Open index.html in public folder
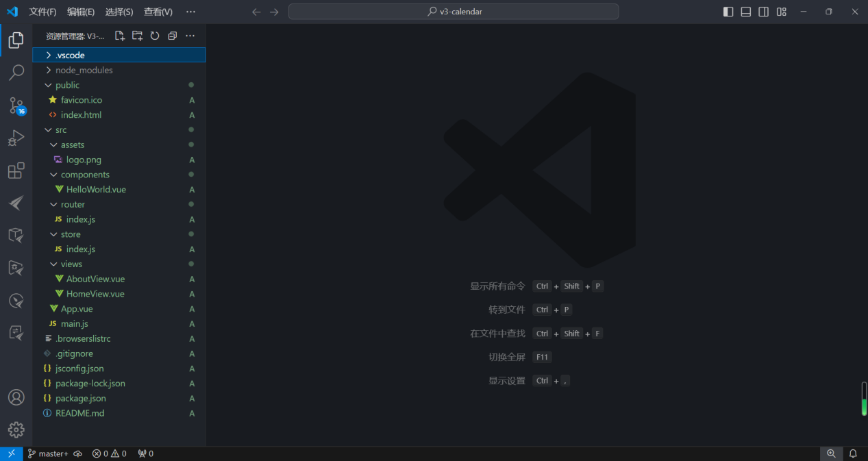 click(x=119, y=115)
